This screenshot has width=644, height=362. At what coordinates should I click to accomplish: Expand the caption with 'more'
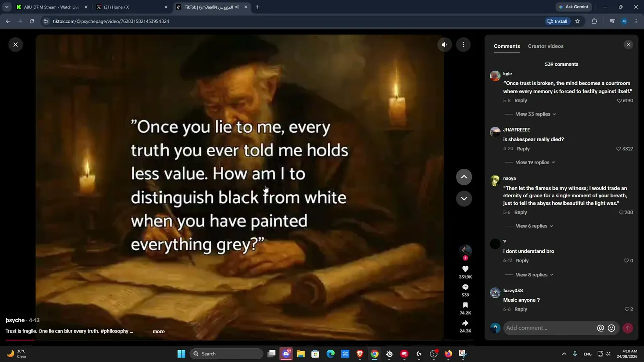pos(158,332)
